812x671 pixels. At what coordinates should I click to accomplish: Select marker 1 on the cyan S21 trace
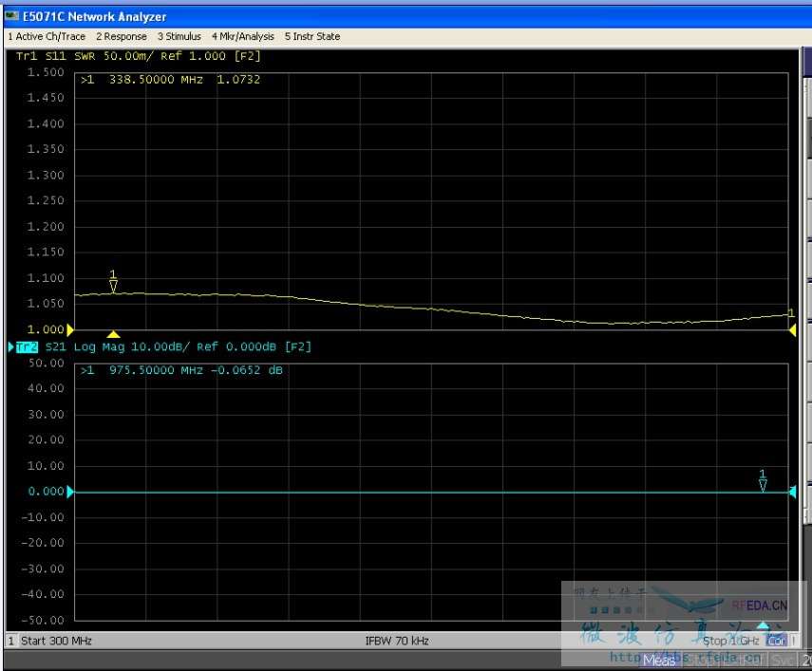tap(763, 480)
